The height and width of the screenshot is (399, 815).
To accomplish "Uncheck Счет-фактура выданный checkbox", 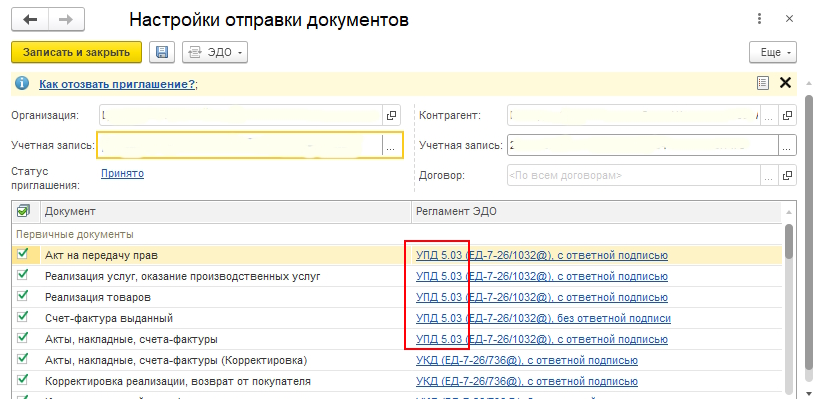I will 22,317.
